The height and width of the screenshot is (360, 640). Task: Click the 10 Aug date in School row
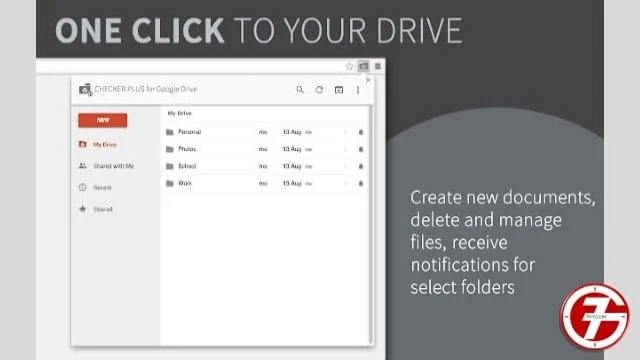(292, 166)
